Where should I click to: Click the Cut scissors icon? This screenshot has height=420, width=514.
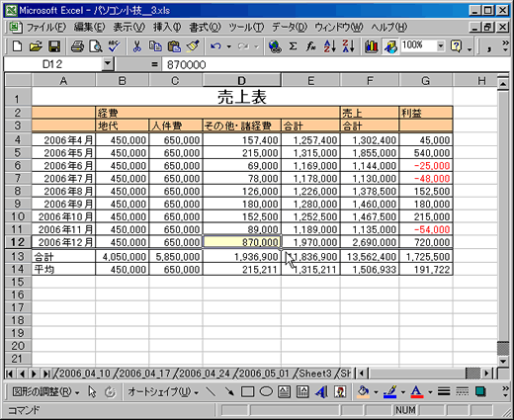136,46
